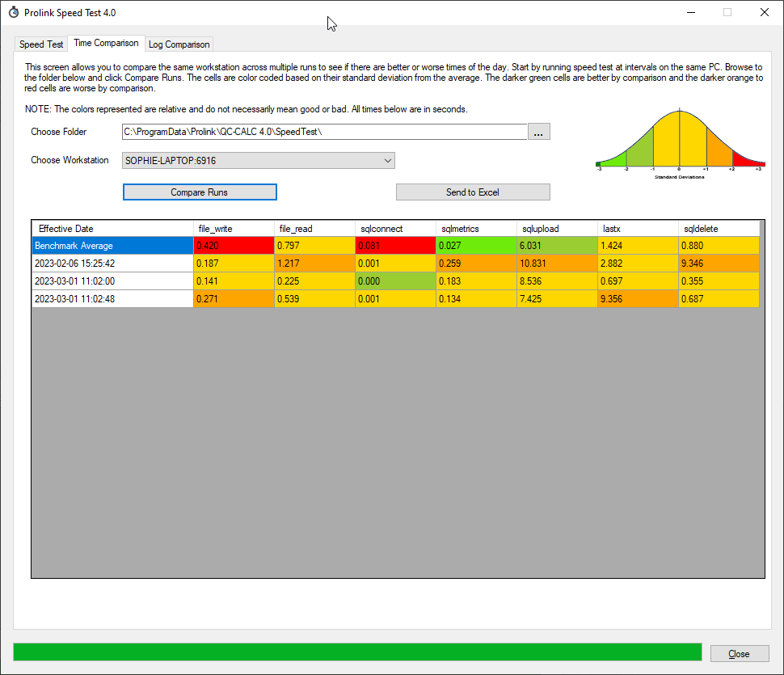The height and width of the screenshot is (675, 784).
Task: Switch to the Speed Test tab
Action: [x=41, y=44]
